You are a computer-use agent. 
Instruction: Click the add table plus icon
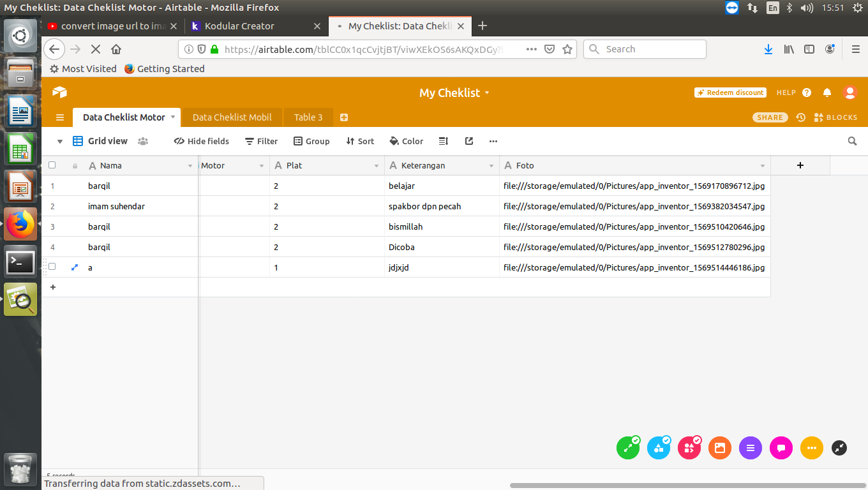[344, 117]
